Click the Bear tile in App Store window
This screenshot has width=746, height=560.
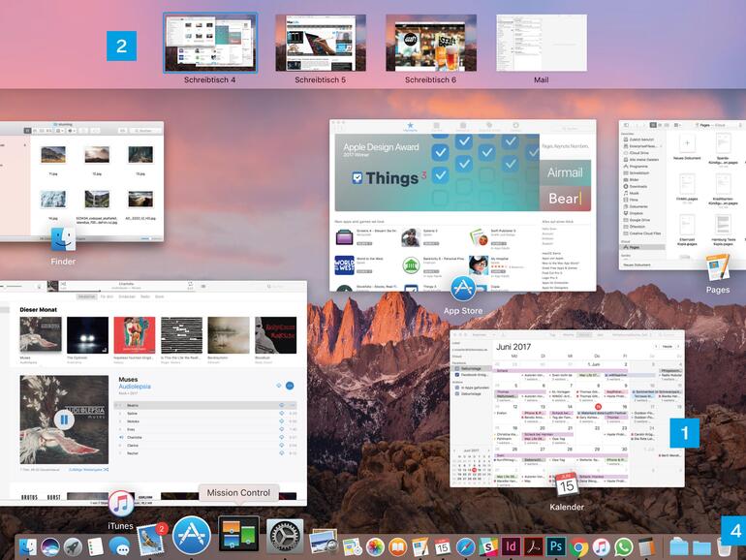565,198
